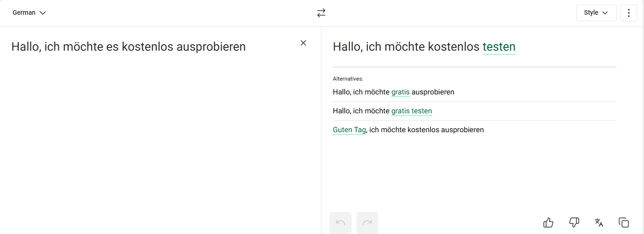Clear the source text with X
This screenshot has width=644, height=234.
(x=303, y=43)
